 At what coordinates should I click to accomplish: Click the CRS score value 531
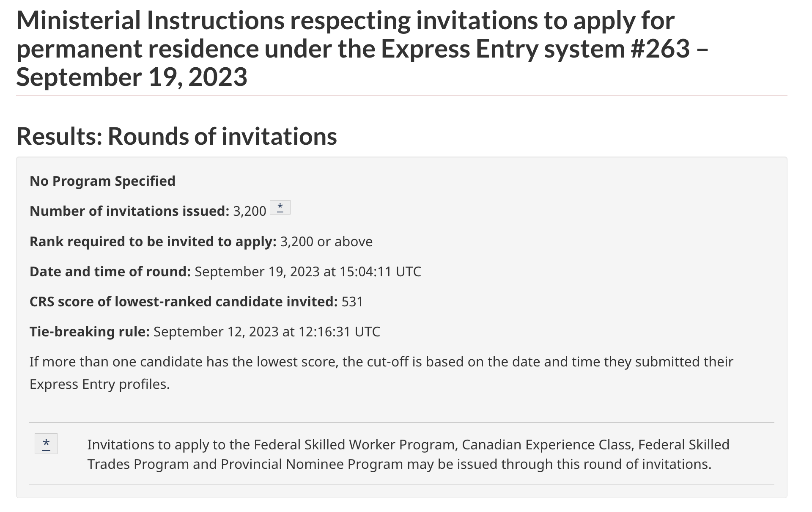[x=352, y=302]
